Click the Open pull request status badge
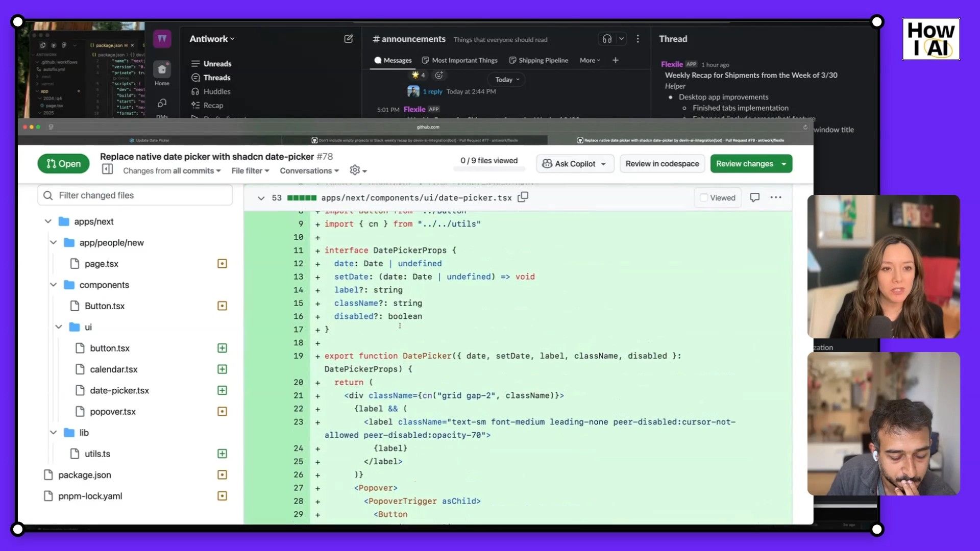The width and height of the screenshot is (980, 551). point(63,164)
